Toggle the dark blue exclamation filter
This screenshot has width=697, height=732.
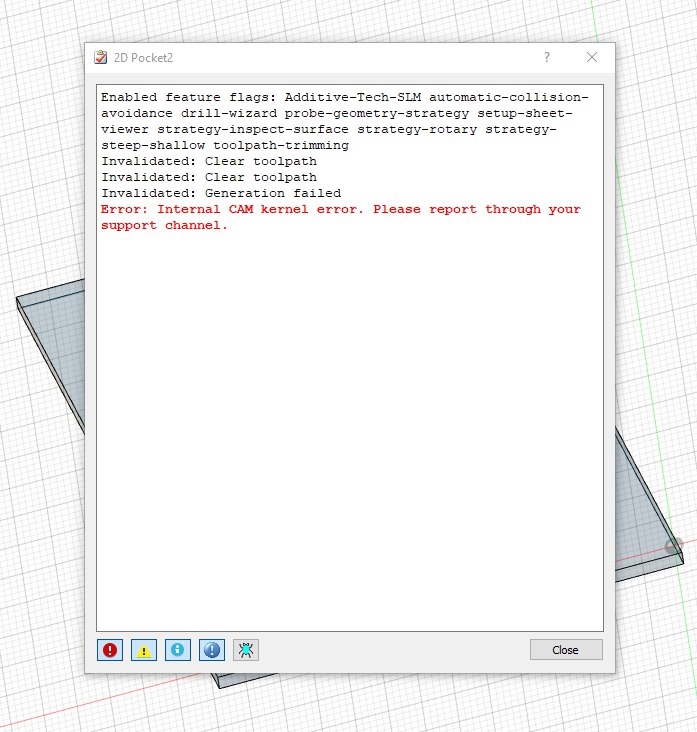click(x=211, y=650)
